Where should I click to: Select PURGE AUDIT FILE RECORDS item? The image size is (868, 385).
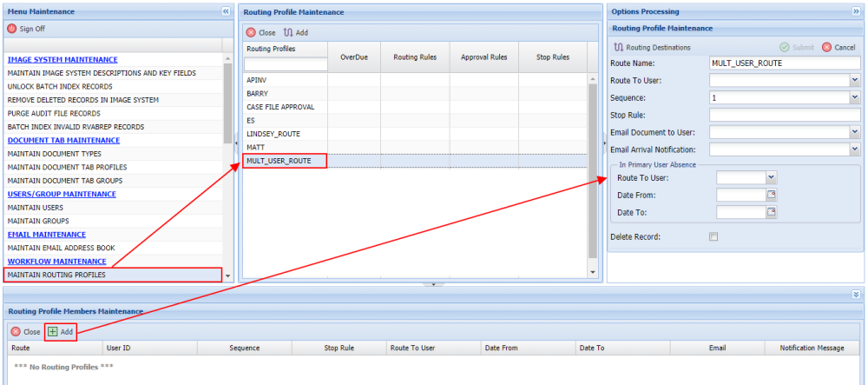coord(113,114)
